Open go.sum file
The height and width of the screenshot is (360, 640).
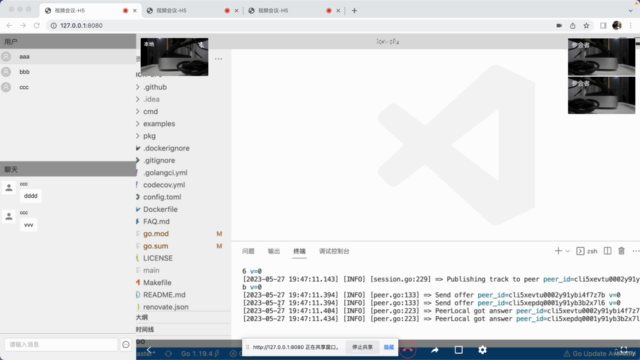point(156,246)
